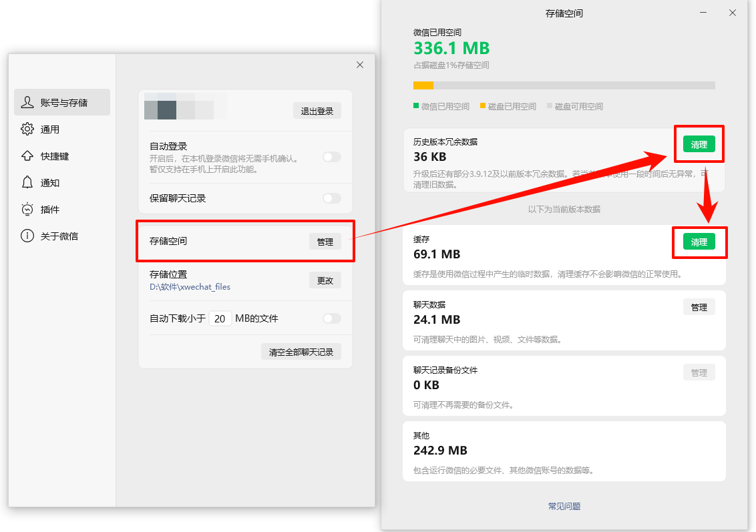Click the disk usage progress bar
This screenshot has width=756, height=532.
(564, 85)
